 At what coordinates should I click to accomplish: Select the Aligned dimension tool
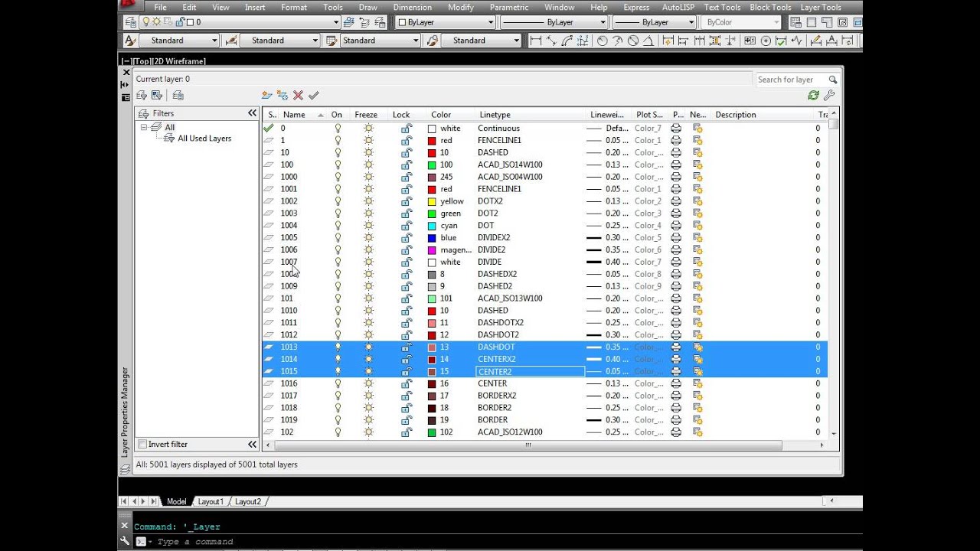pyautogui.click(x=551, y=41)
